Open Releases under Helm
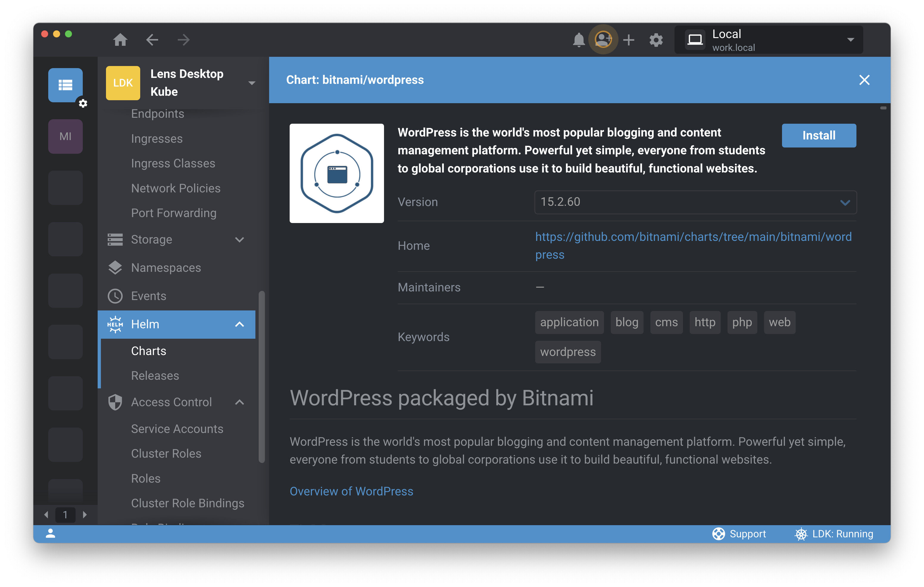Image resolution: width=924 pixels, height=587 pixels. click(x=155, y=376)
